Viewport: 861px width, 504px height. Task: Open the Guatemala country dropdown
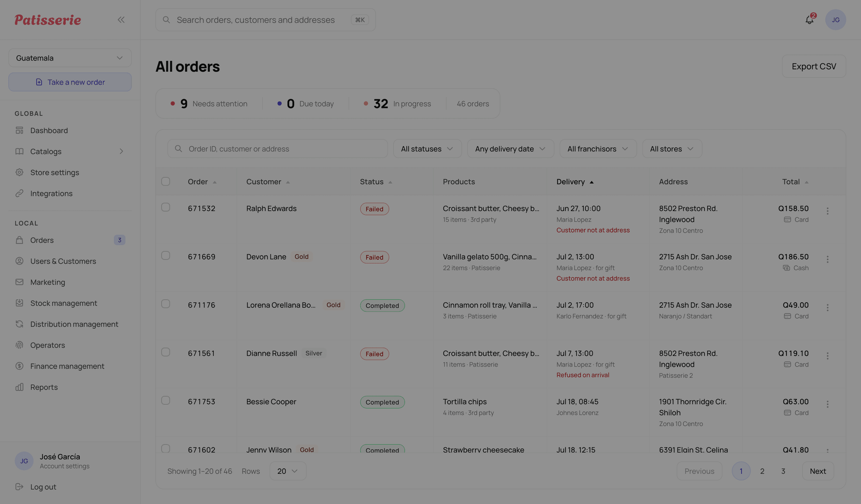(x=70, y=58)
